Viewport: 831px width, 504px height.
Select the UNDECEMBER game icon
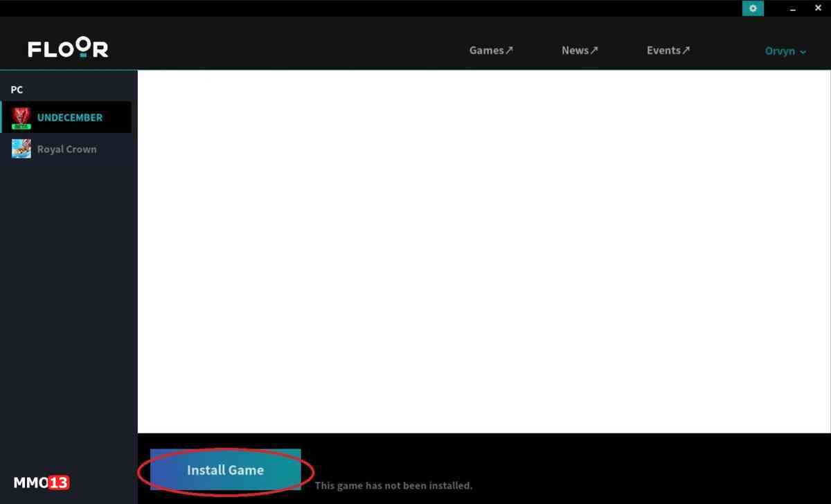(21, 118)
